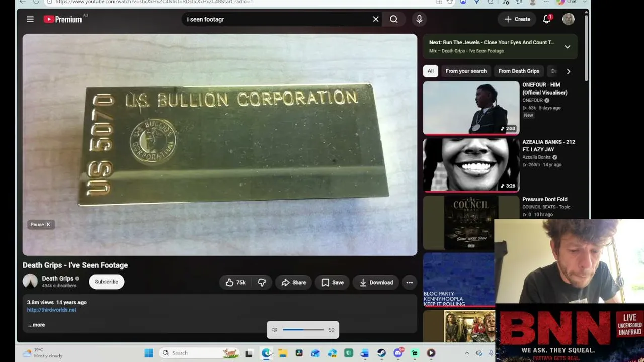Screen dimensions: 644x362
Task: Open the YouTube hamburger guide menu
Action: 30,19
